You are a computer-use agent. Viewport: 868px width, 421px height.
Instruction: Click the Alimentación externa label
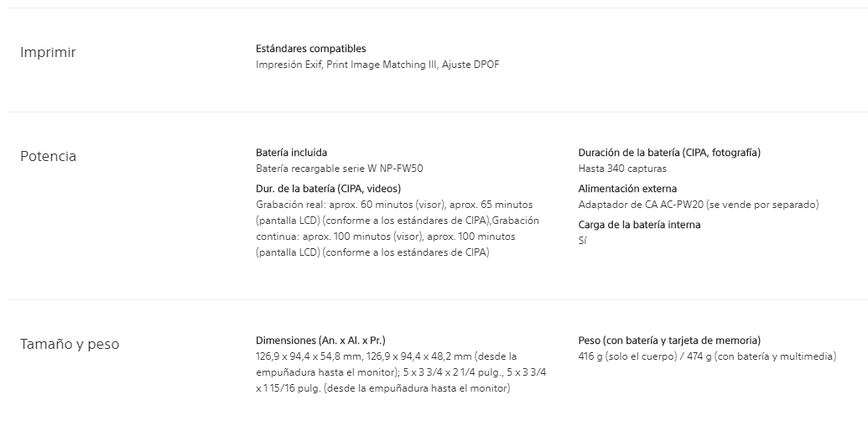[x=627, y=189]
